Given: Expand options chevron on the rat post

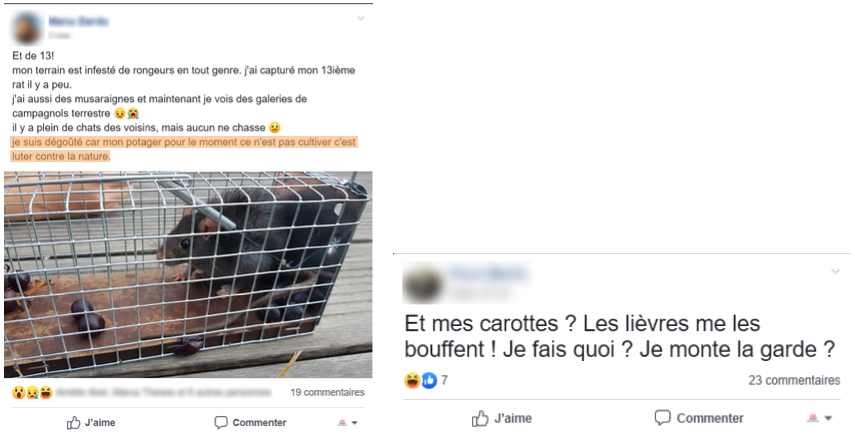Looking at the screenshot, I should [361, 19].
